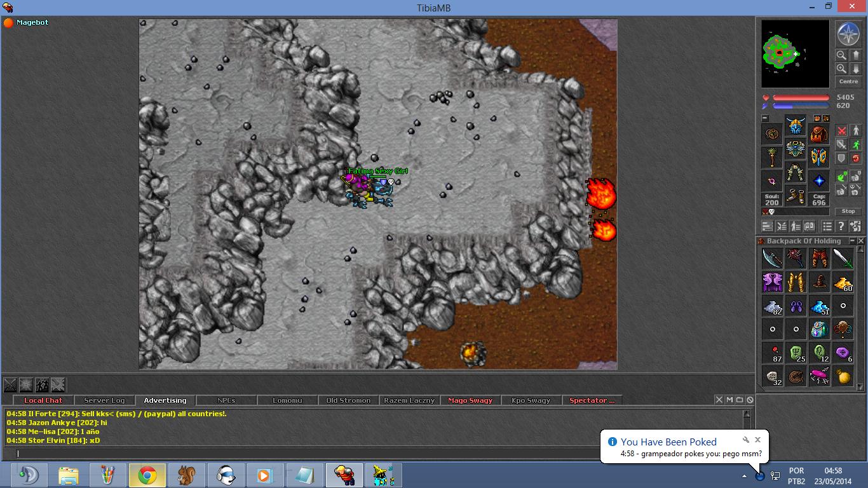Minimize the Backpack Of Holding container

(x=853, y=241)
